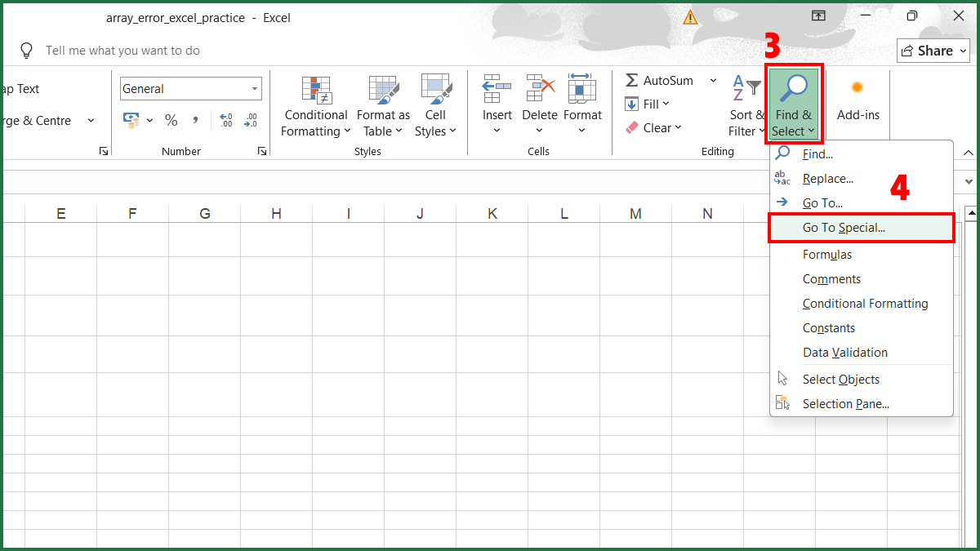
Task: Open the Format as Table gallery
Action: pos(383,90)
